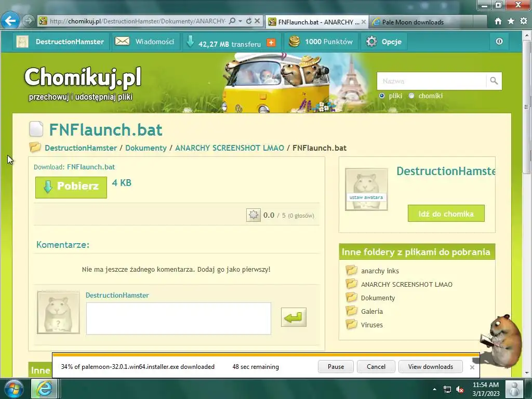Click Internet Explorer taskbar icon
The height and width of the screenshot is (399, 532).
coord(45,389)
